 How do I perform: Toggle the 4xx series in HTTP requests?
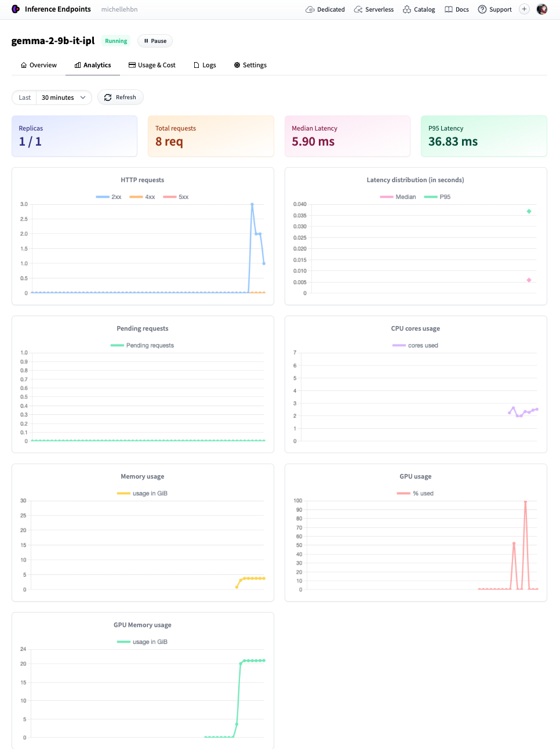point(142,197)
